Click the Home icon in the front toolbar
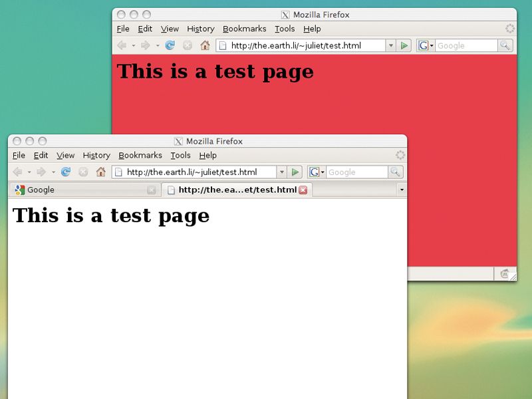This screenshot has width=532, height=399. point(100,172)
